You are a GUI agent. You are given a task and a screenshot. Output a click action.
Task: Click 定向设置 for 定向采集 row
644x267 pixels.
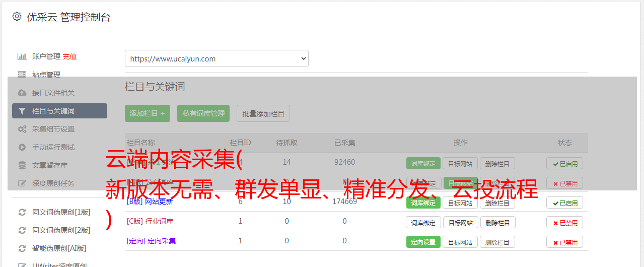[x=423, y=242]
